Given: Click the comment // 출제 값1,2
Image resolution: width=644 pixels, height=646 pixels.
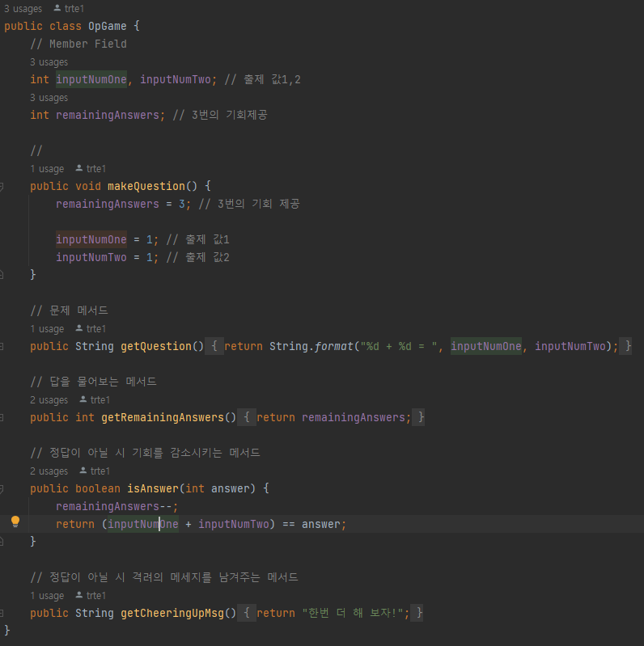Looking at the screenshot, I should [263, 79].
